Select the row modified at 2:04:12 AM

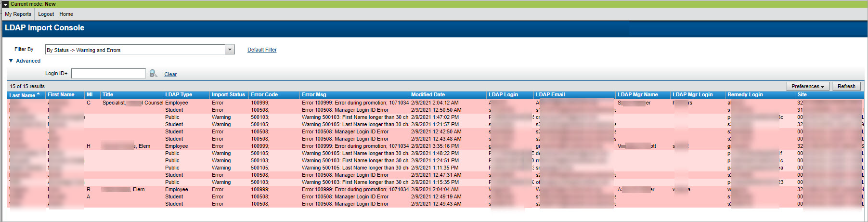click(x=434, y=103)
